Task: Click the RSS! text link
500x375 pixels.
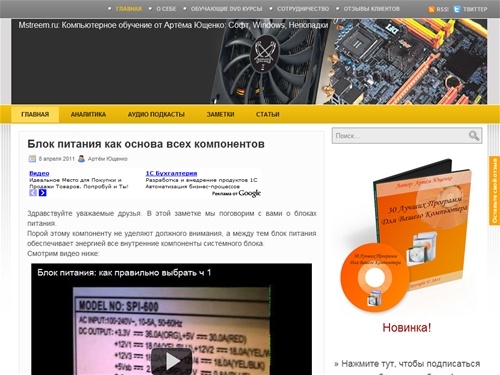Action: pos(442,9)
